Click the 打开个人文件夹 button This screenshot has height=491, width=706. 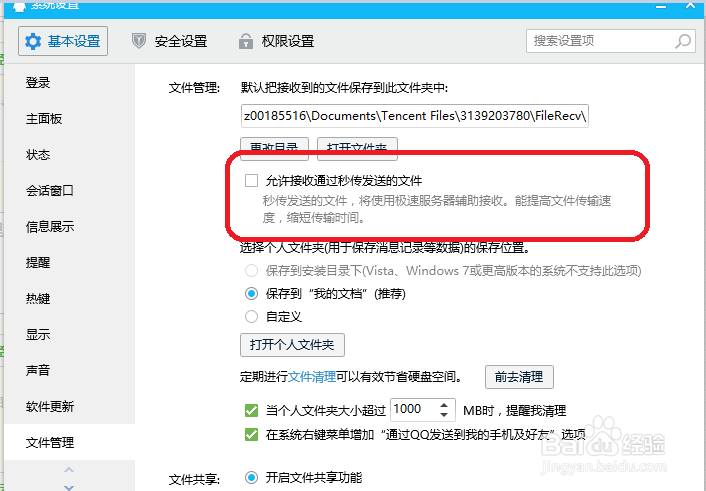pos(292,345)
